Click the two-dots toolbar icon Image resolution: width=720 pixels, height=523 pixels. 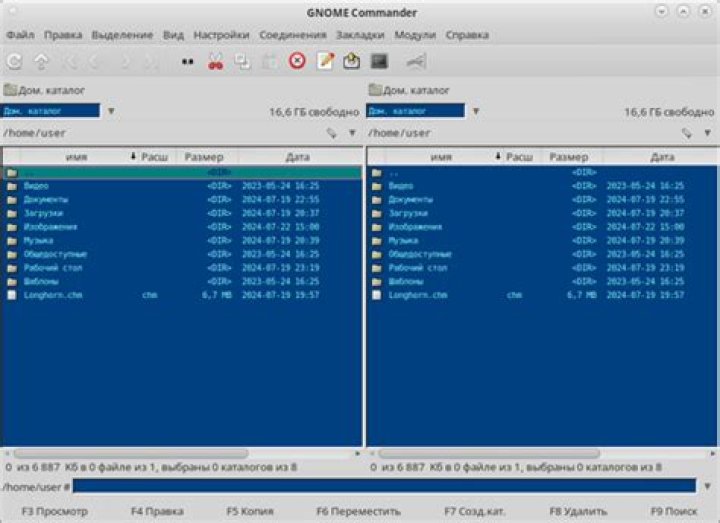[x=187, y=61]
